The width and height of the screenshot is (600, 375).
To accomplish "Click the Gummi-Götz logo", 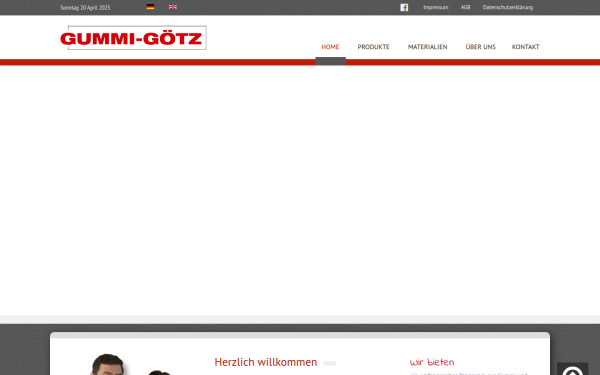I will click(x=133, y=38).
